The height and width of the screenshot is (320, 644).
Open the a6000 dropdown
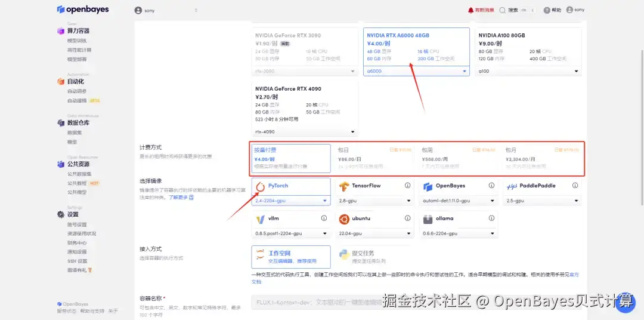(x=416, y=71)
